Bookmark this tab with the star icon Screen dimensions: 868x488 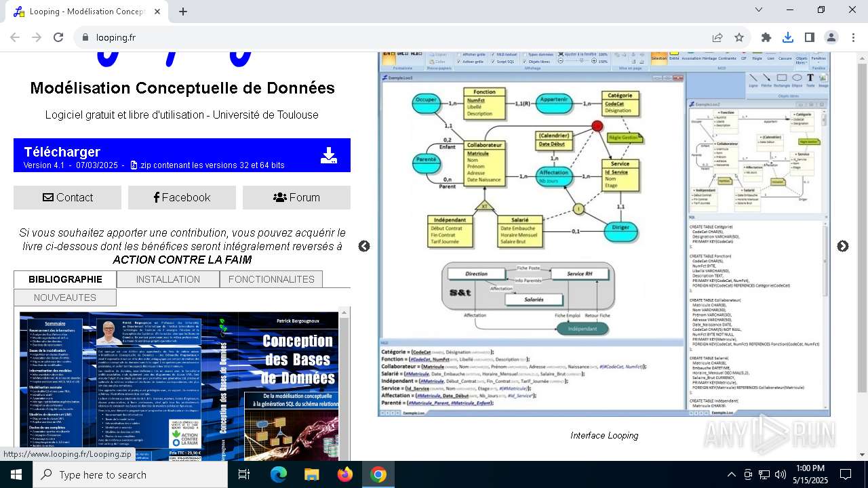point(739,38)
